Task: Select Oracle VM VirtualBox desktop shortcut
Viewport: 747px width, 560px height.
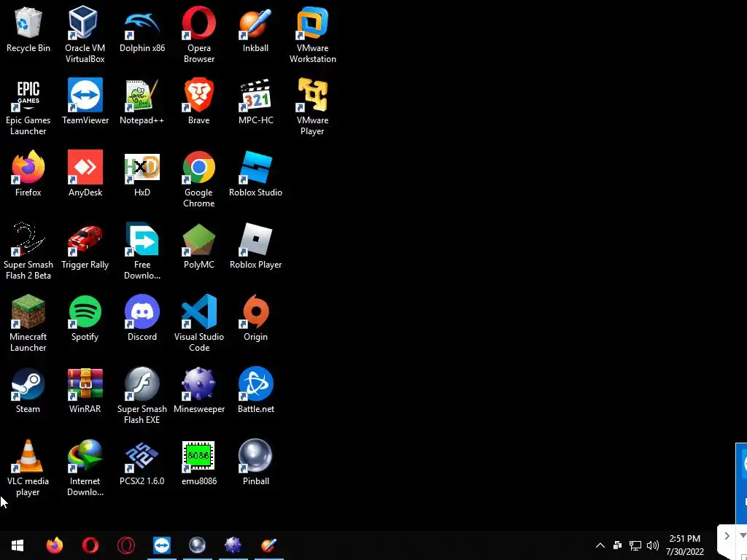Action: pyautogui.click(x=85, y=35)
